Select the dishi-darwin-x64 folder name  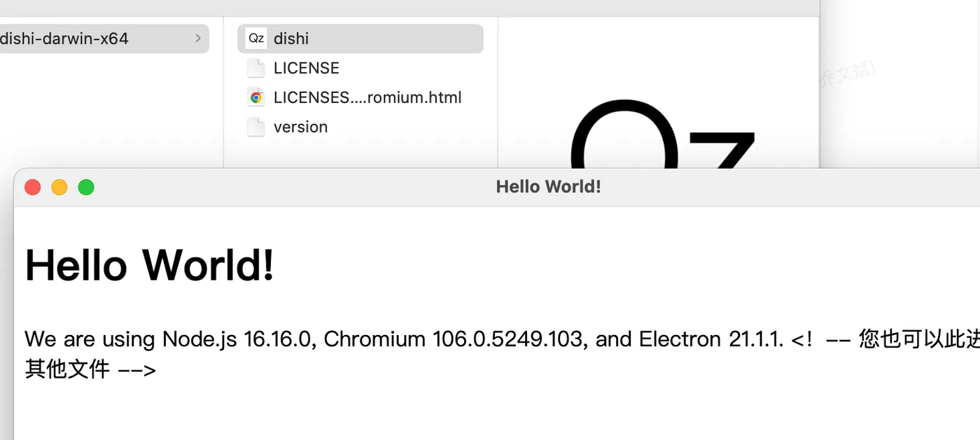pos(64,38)
